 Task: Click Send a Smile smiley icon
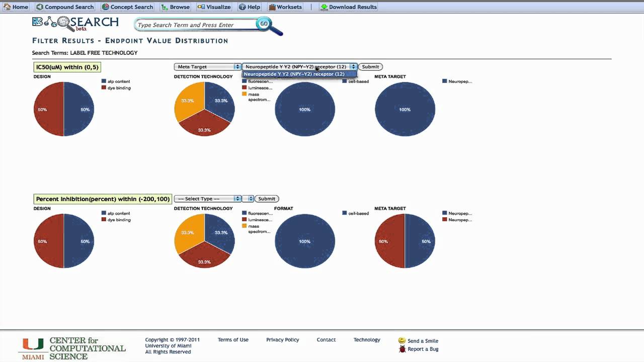click(x=402, y=340)
